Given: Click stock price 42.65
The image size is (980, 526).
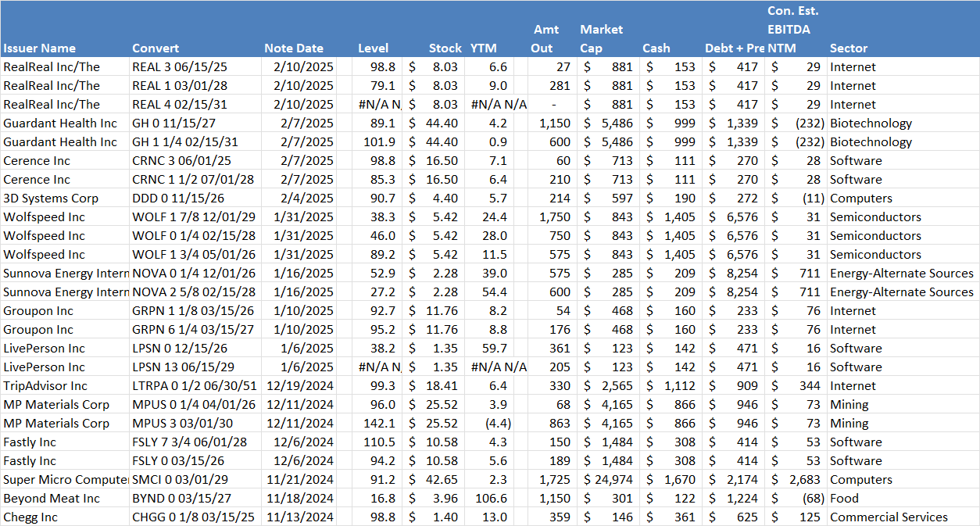Looking at the screenshot, I should click(x=442, y=480).
